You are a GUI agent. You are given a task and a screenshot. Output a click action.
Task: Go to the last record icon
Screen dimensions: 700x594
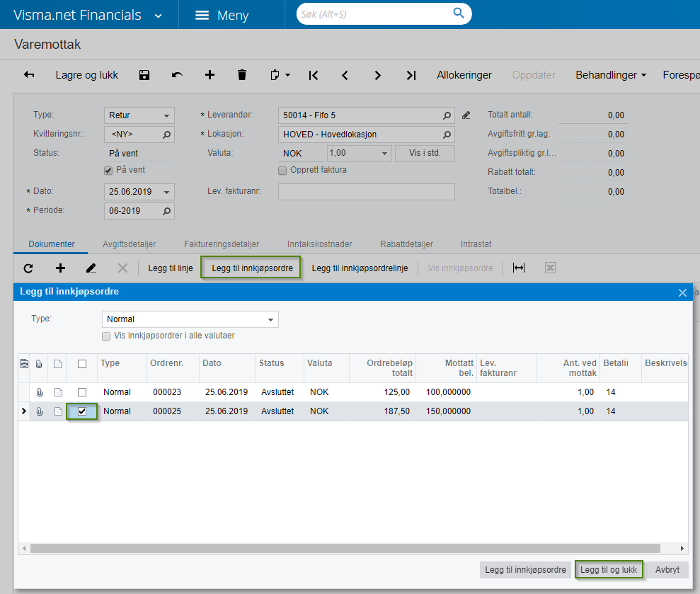click(411, 75)
